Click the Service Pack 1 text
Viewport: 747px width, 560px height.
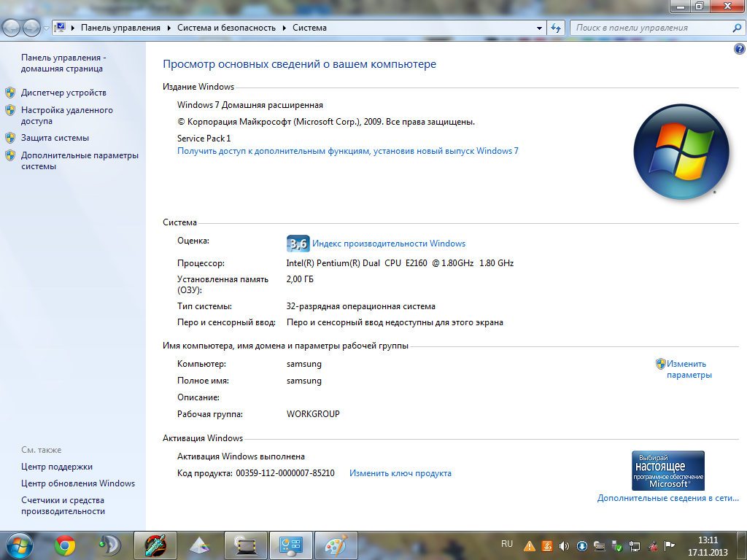204,138
